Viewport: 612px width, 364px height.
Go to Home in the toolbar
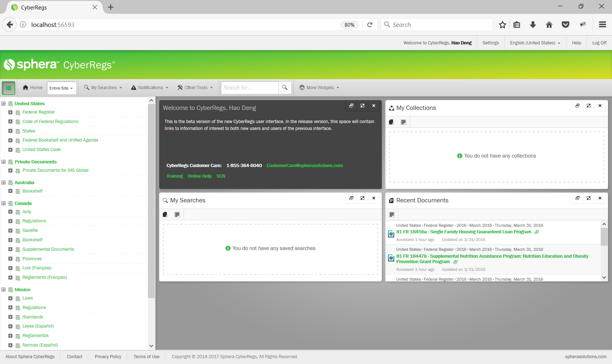(x=32, y=88)
